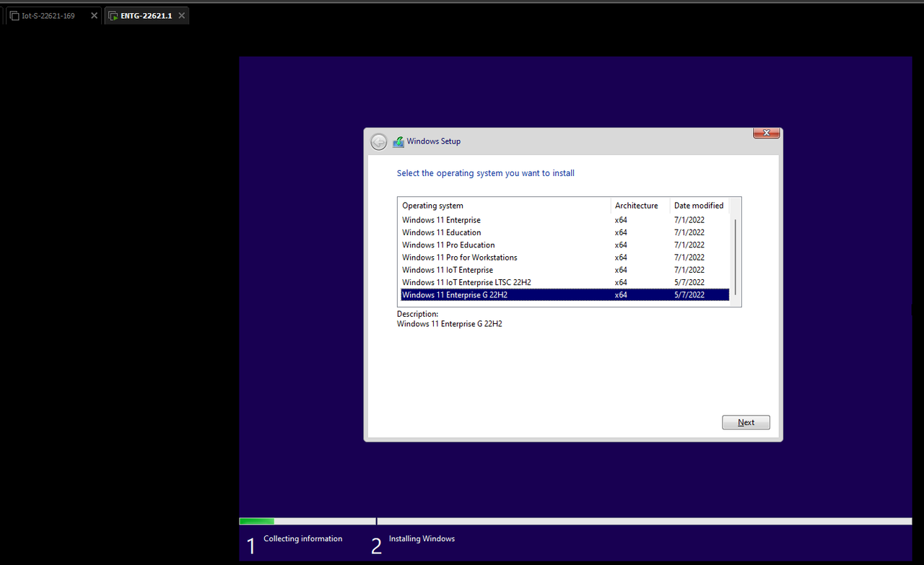Close the Windows Setup dialog

[766, 133]
